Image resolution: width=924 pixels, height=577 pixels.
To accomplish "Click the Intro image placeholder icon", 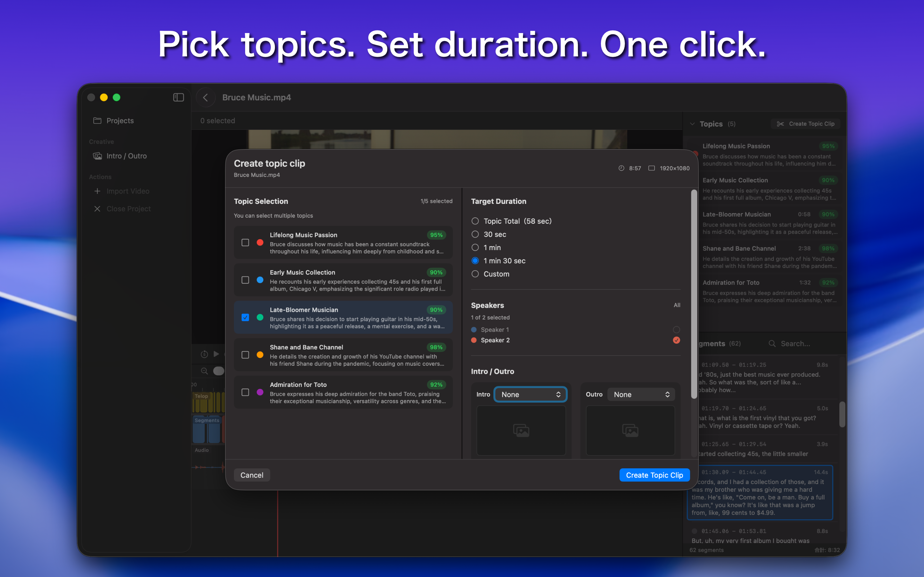I will point(521,430).
